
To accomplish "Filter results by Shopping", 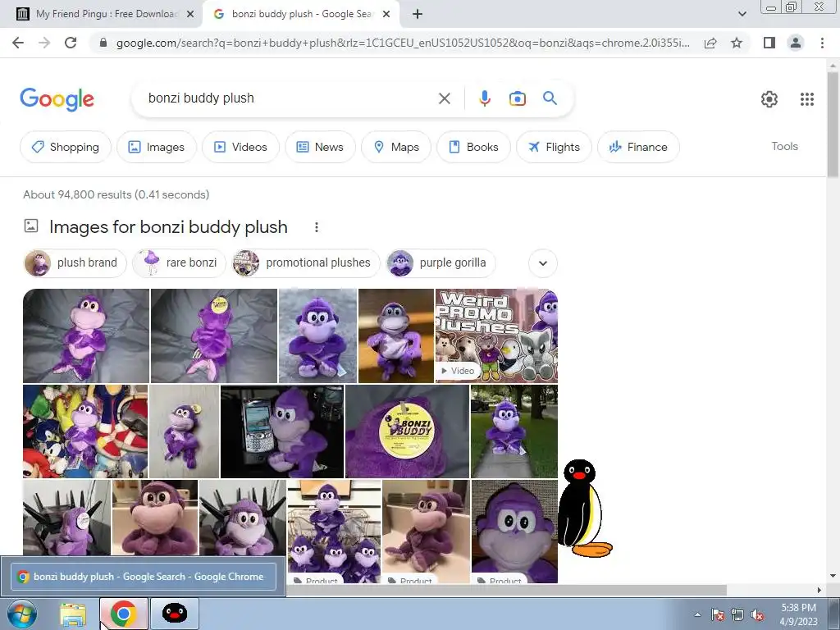I will [x=66, y=147].
